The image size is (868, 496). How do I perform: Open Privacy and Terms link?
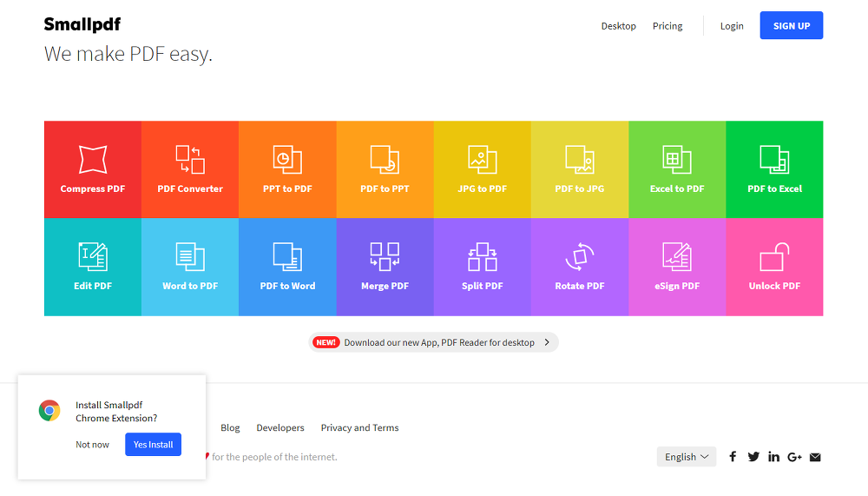[360, 428]
